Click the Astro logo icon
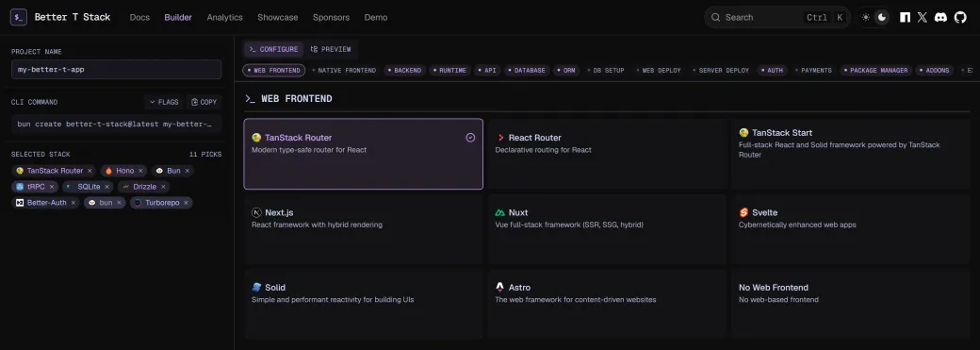This screenshot has width=980, height=350. pos(500,288)
